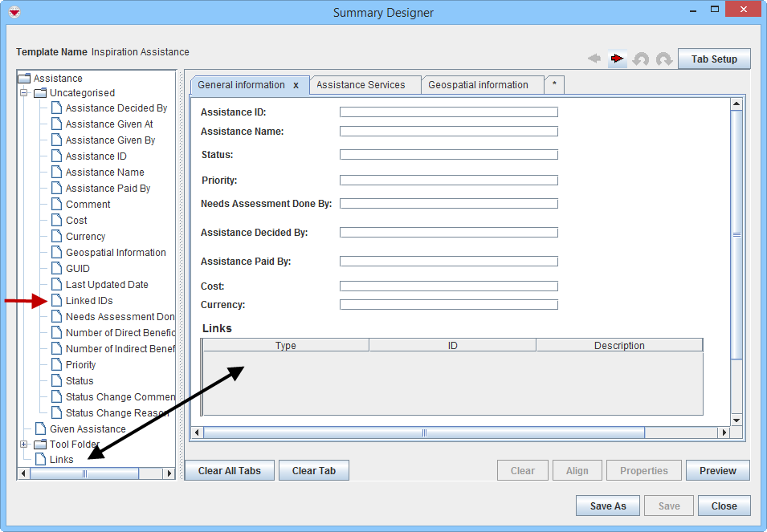Click the application icon in title bar

14,12
